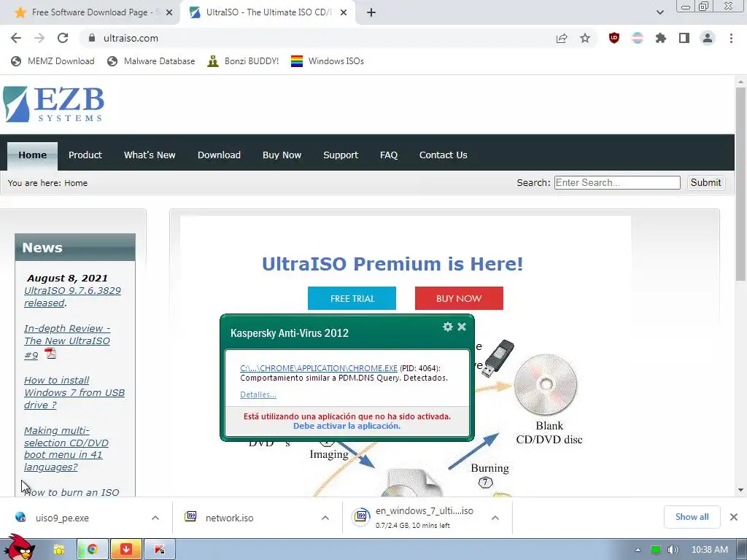The image size is (747, 560).
Task: Open Malware Database bookmark
Action: coord(151,61)
